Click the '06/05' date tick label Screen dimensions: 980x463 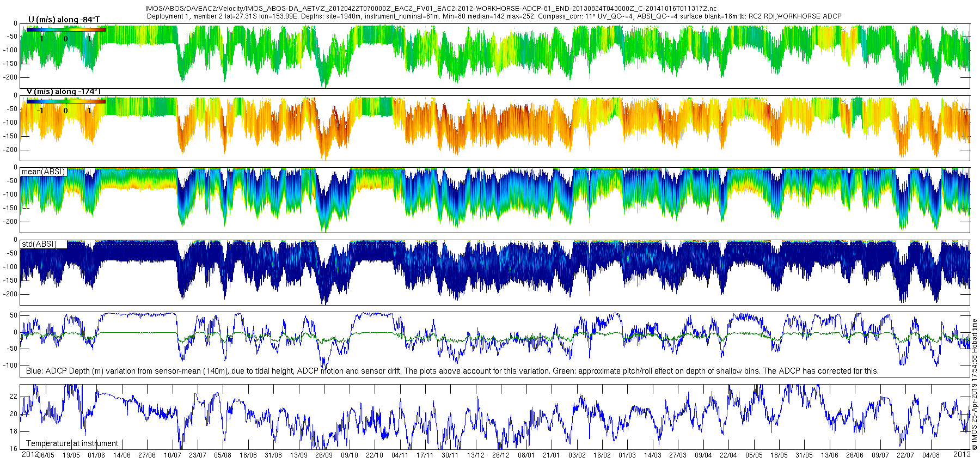click(x=46, y=455)
